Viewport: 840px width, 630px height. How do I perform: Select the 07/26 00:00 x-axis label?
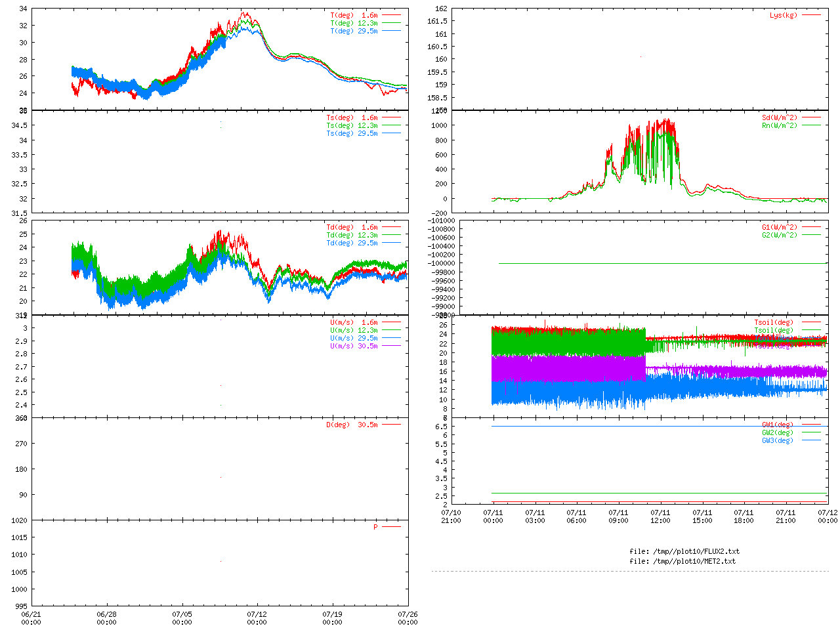click(x=408, y=618)
